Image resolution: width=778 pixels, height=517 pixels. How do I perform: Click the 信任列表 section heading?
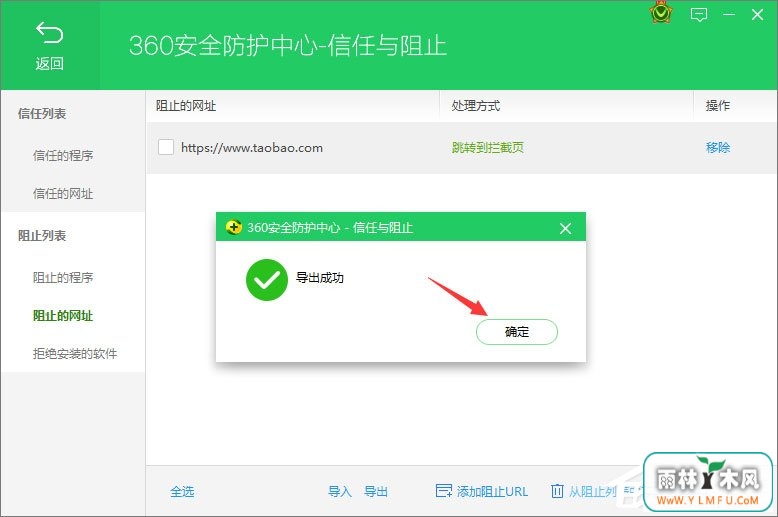pos(42,114)
